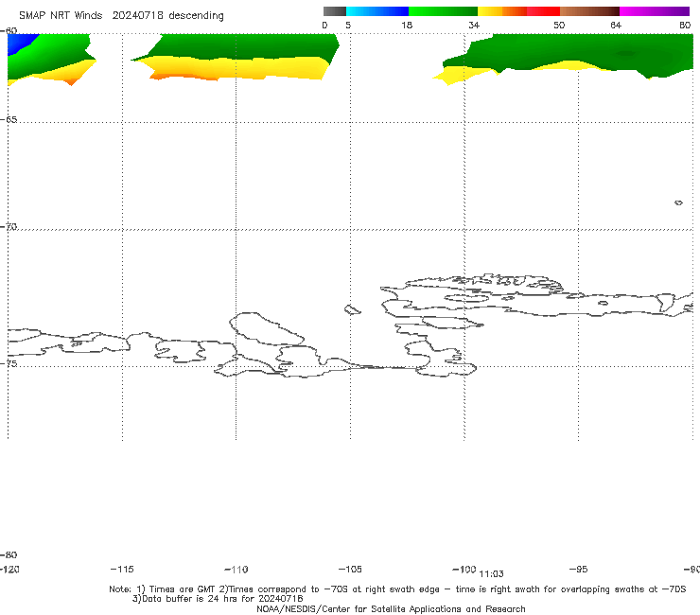This screenshot has height=615, width=700.
Task: Click the '-75' latitude label
Action: [9, 363]
